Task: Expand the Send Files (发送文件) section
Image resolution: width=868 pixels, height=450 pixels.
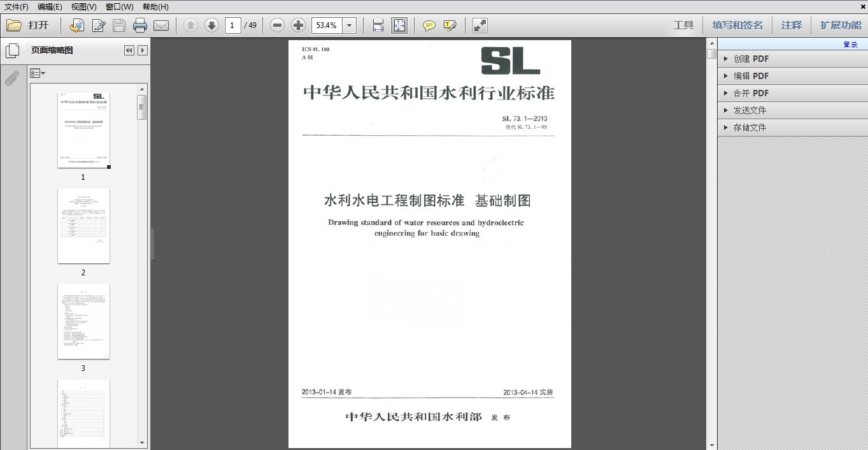Action: (x=793, y=110)
